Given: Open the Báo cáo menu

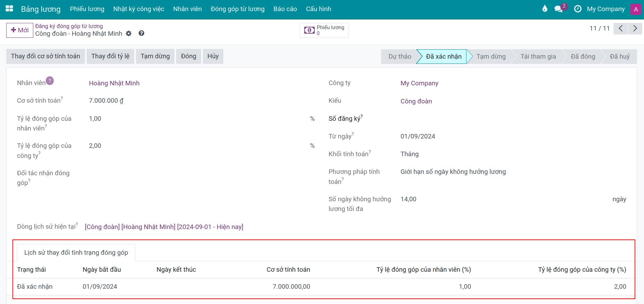Looking at the screenshot, I should pos(285,9).
